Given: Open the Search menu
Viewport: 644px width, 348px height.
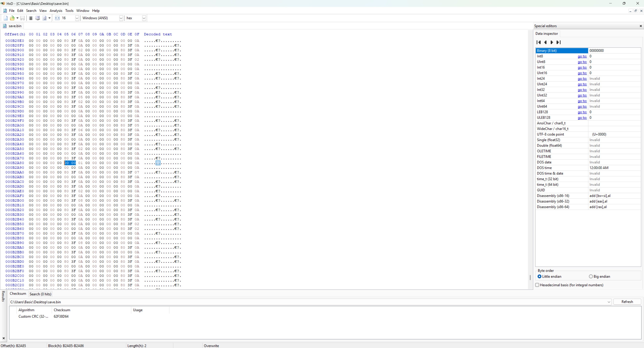Looking at the screenshot, I should tap(31, 11).
